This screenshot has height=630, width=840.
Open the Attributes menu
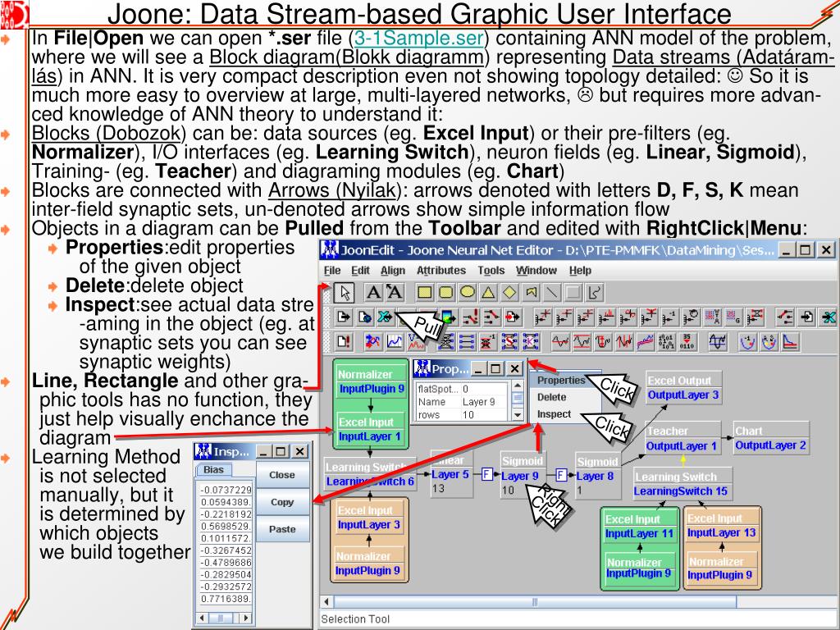tap(441, 271)
